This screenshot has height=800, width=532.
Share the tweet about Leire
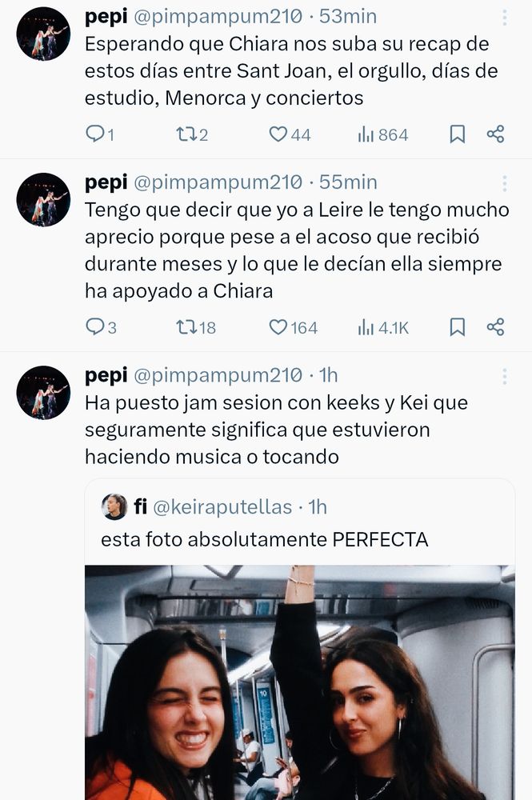pos(495,327)
